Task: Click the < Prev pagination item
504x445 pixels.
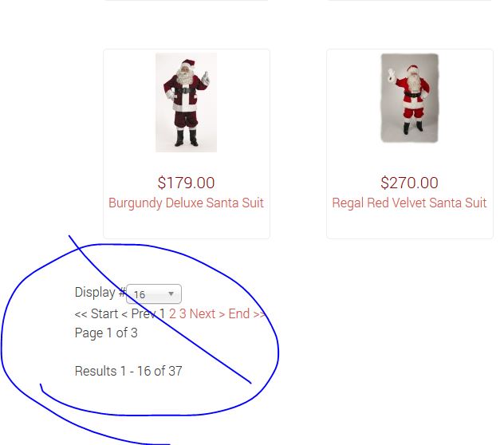Action: tap(140, 314)
